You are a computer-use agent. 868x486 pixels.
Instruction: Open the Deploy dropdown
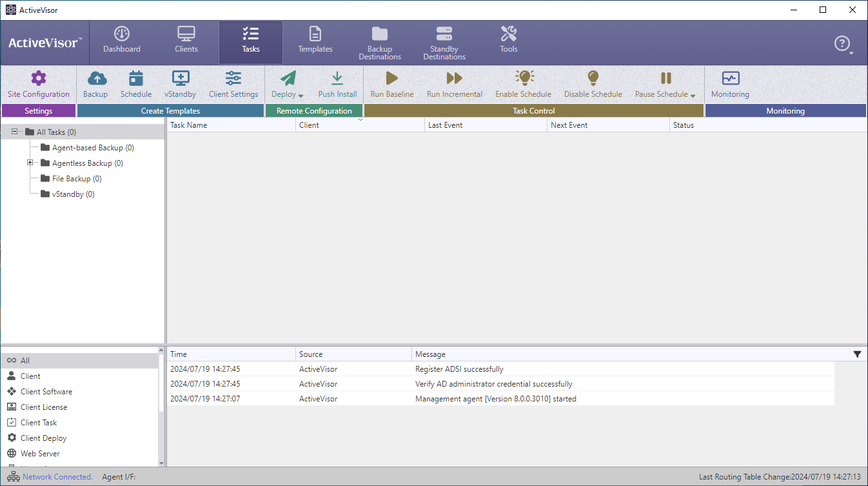tap(288, 85)
